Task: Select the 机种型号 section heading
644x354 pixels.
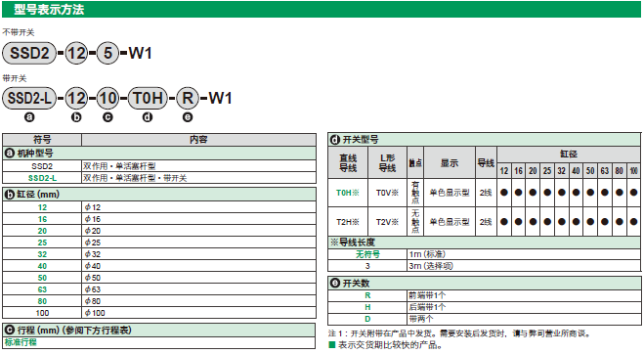Action: (x=35, y=154)
